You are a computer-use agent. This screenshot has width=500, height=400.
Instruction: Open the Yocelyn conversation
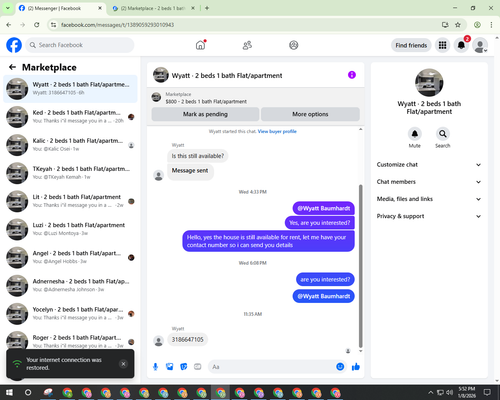(x=70, y=313)
